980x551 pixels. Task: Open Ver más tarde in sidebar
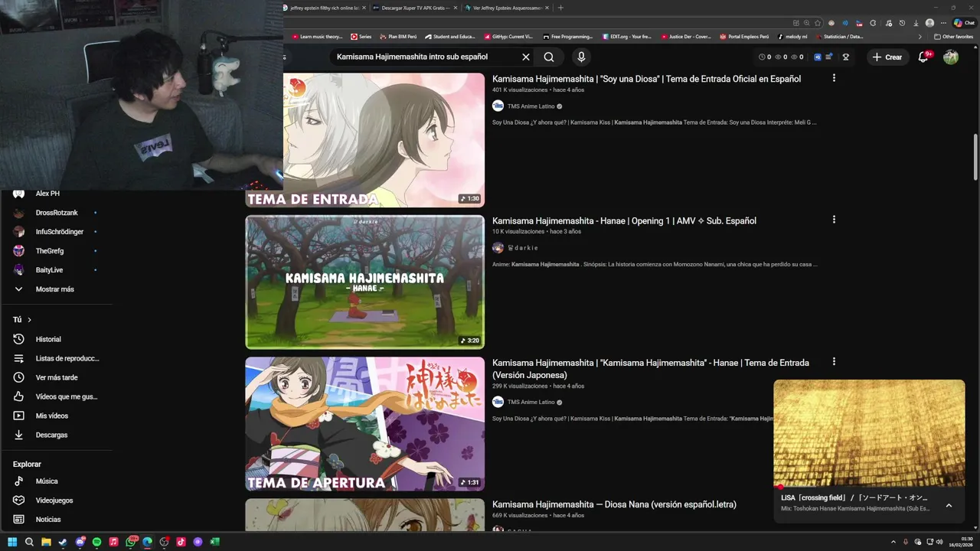56,377
